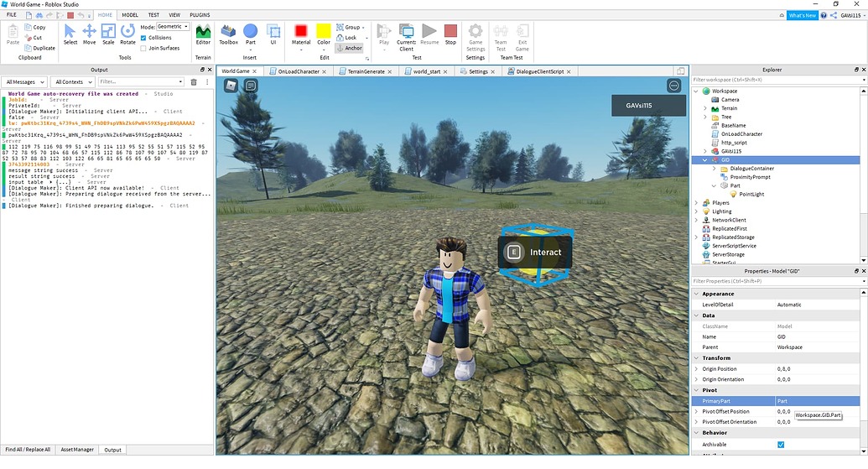Switch to the TEST ribbon tab
Image resolution: width=868 pixels, height=469 pixels.
point(154,15)
